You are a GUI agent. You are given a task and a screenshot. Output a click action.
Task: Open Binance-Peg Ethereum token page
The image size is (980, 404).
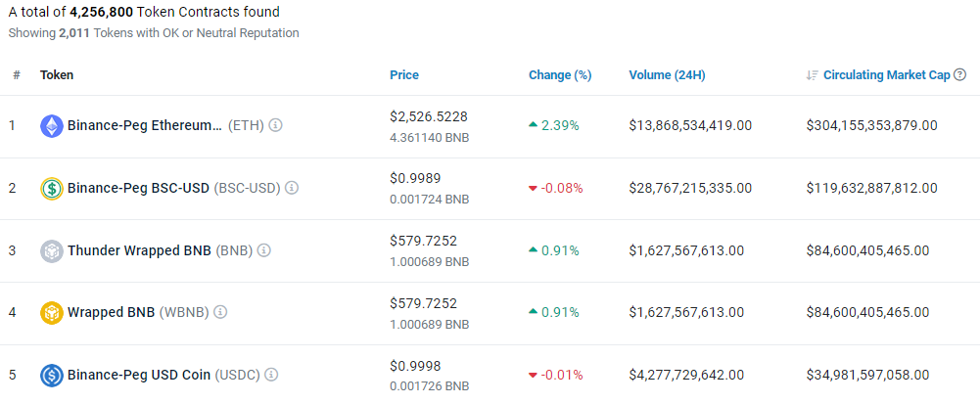[144, 125]
